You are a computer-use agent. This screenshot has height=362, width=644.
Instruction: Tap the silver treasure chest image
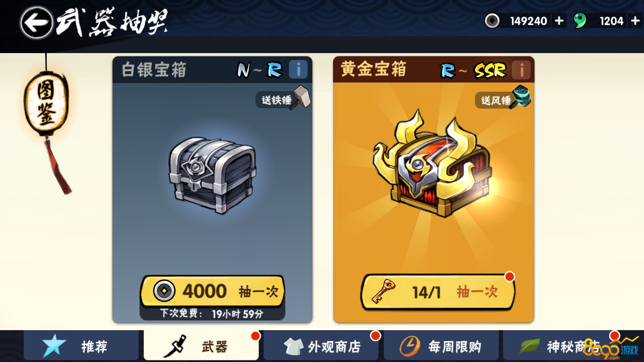212,175
